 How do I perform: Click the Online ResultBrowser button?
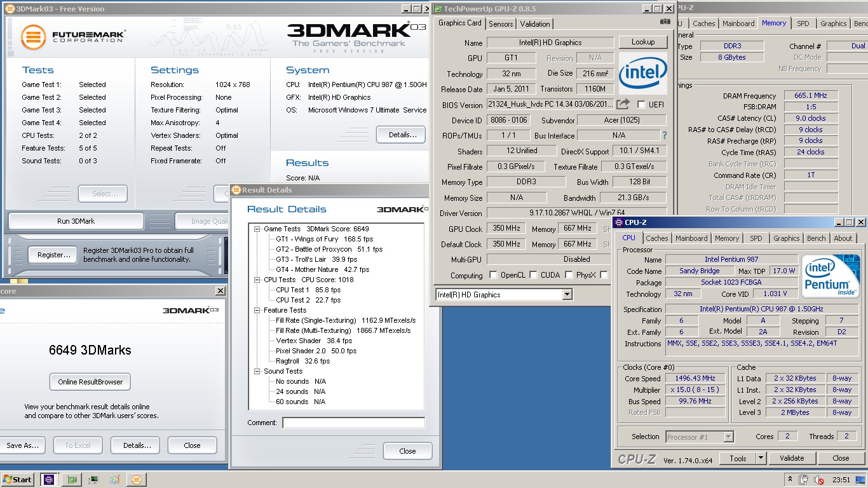coord(90,382)
